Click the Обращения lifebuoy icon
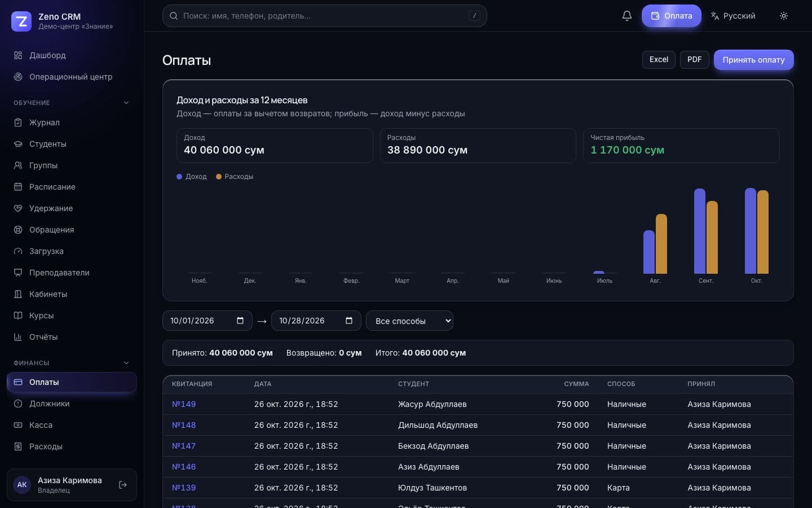Screen dimensions: 812x508 (x=18, y=230)
